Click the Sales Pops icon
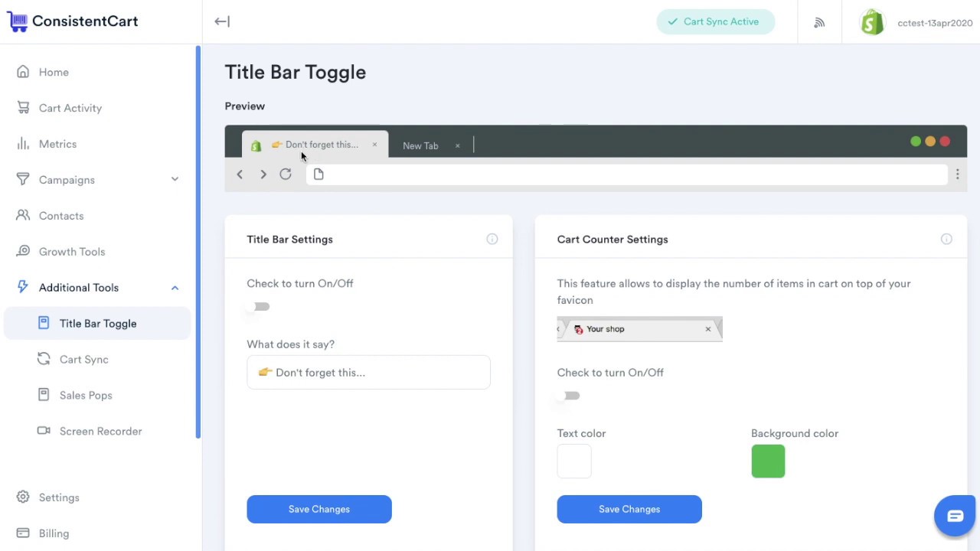This screenshot has height=551, width=980. pyautogui.click(x=44, y=396)
